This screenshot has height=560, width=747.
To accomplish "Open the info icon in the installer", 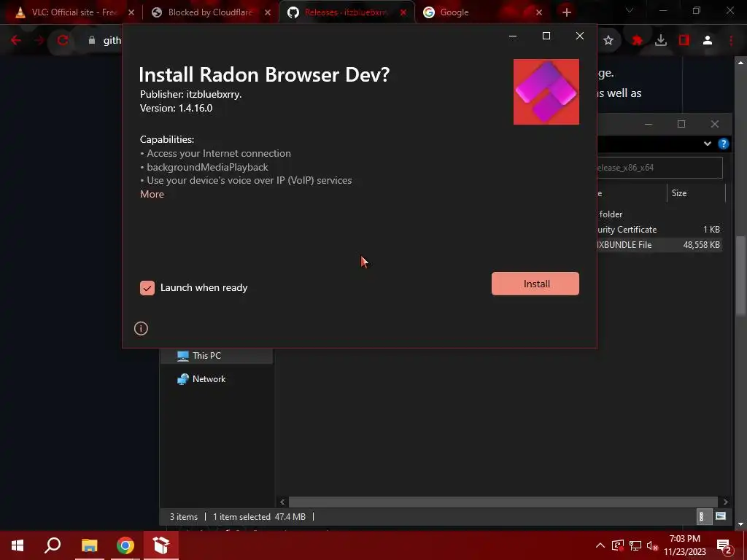I will (x=141, y=329).
